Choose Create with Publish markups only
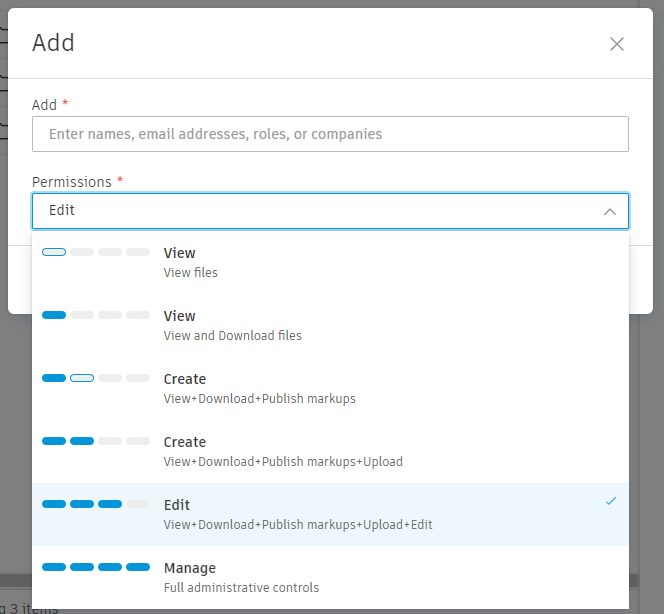This screenshot has width=664, height=614. (330, 388)
